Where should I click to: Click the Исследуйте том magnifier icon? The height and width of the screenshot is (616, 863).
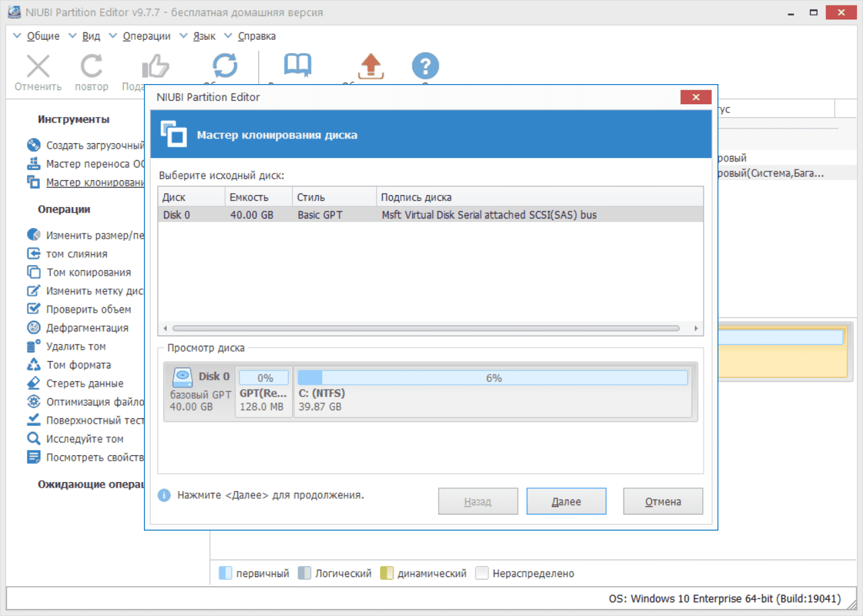pyautogui.click(x=34, y=438)
